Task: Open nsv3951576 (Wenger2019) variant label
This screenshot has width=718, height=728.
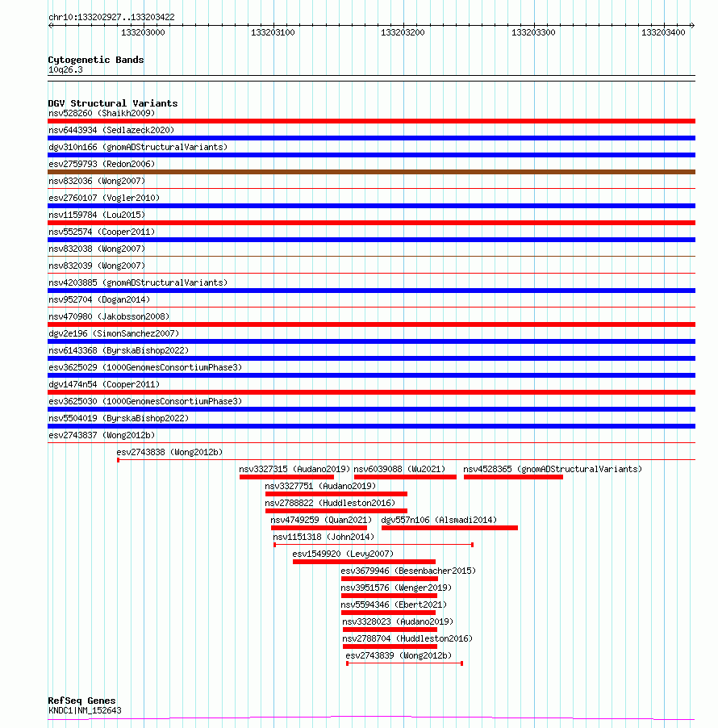Action: pos(396,588)
